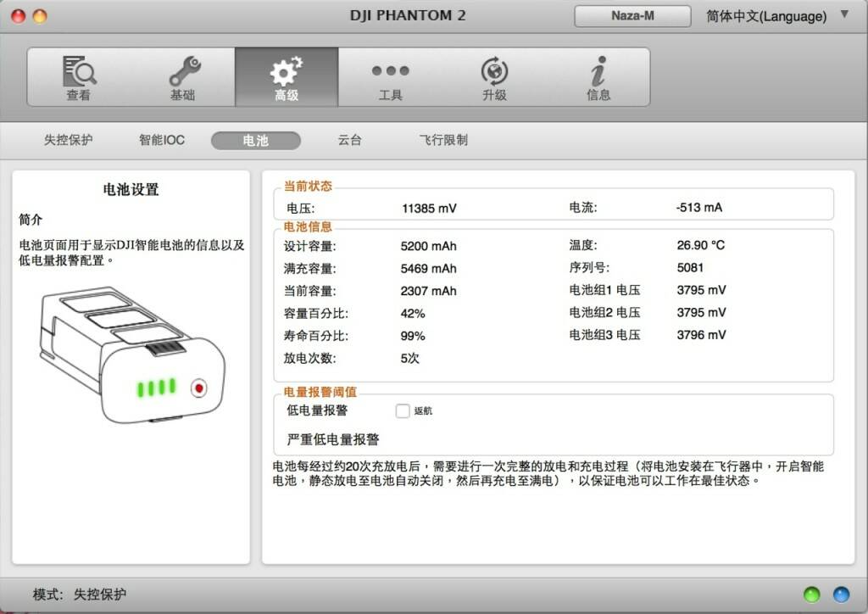This screenshot has width=868, height=614.
Task: Click the voltage value 11385 mV
Action: (429, 209)
